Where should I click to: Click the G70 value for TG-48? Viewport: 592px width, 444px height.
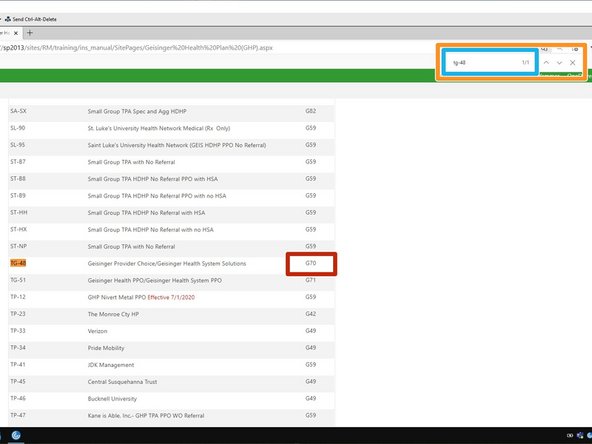311,263
